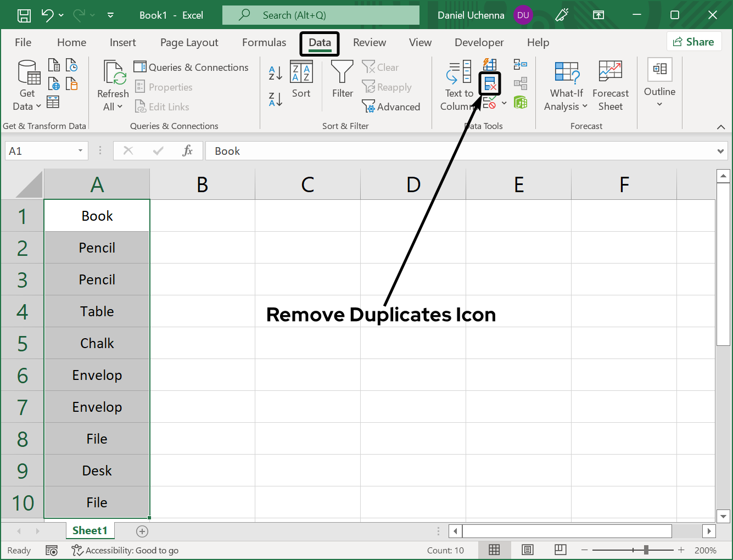Click the From Table/Range icon

[53, 102]
